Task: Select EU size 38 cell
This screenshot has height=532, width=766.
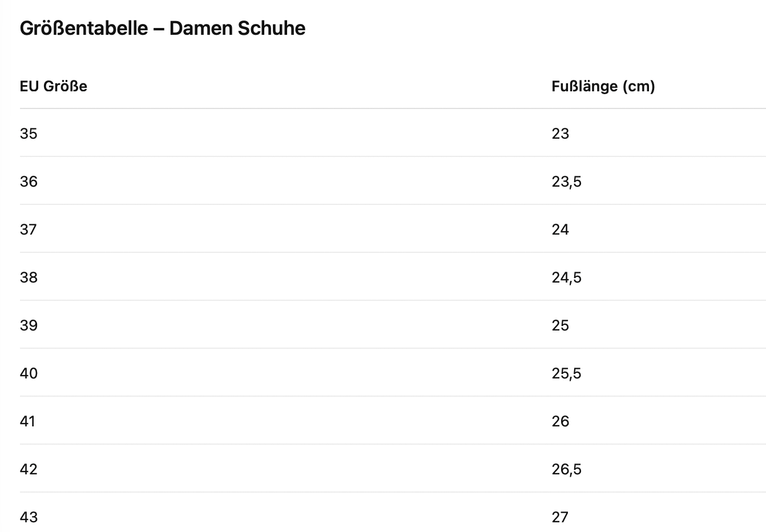Action: point(29,277)
